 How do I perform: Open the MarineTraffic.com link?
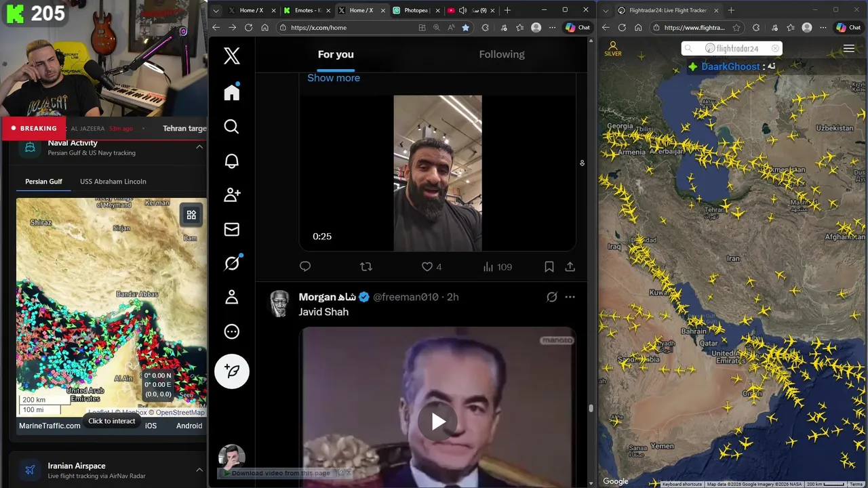50,426
